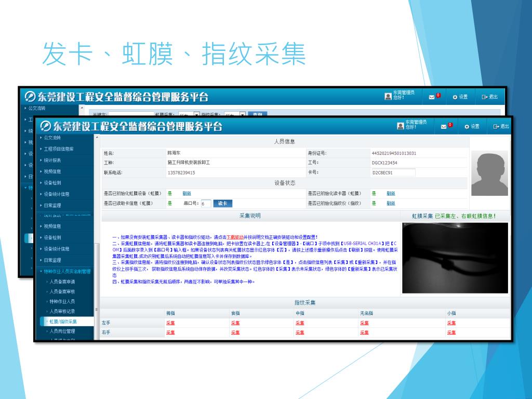
Task: Expand the lower 视频信息 sidebar entry
Action: (52, 226)
